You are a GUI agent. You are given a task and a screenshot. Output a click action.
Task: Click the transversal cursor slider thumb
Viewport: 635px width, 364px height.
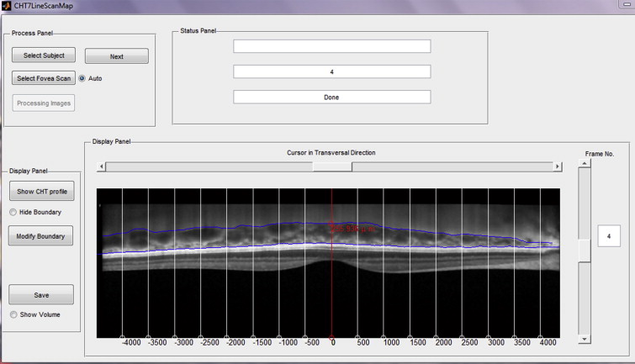[332, 166]
